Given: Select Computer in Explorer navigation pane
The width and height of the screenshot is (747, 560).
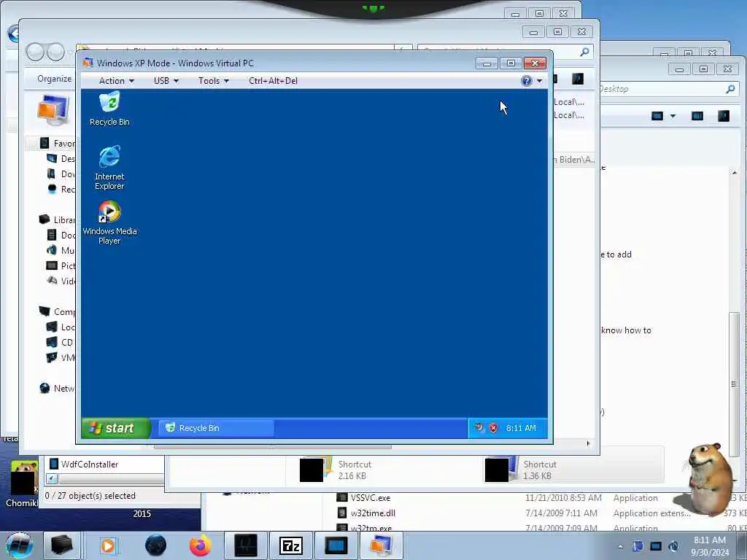Looking at the screenshot, I should (x=57, y=311).
